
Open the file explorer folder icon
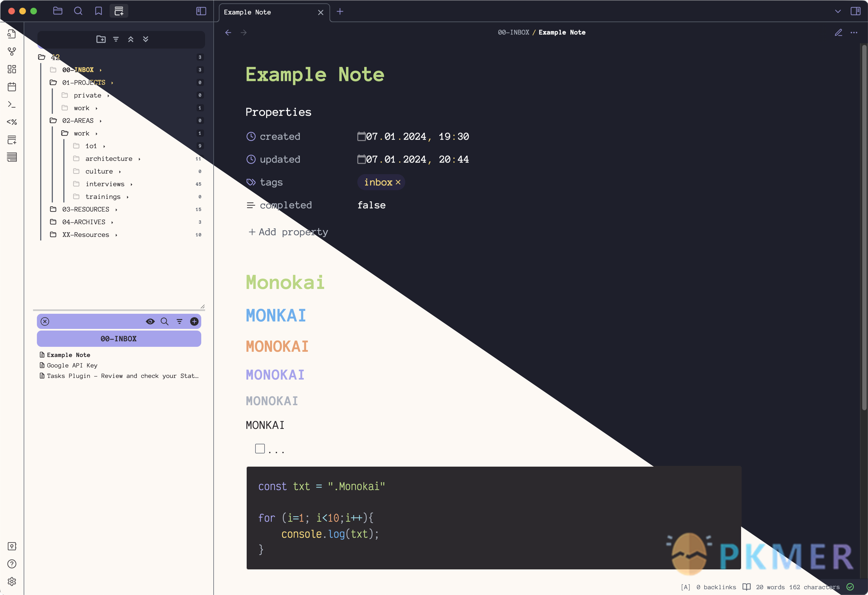click(x=58, y=11)
